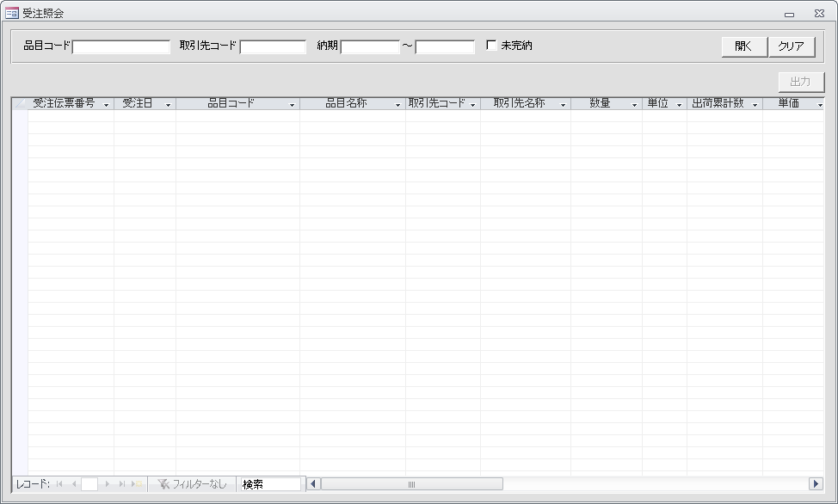The width and height of the screenshot is (838, 504).
Task: Click the scroll right arrow of the datasheet
Action: [816, 484]
